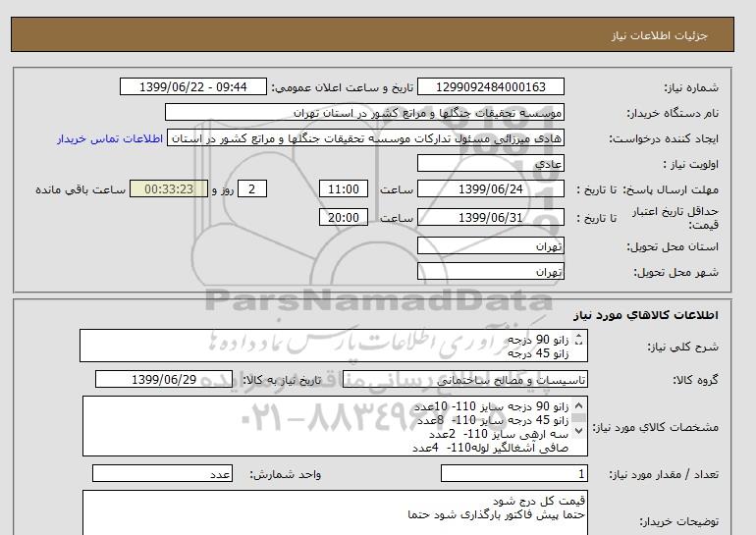Click the label مشخصات کالای مورد نیاز
Screen dimensions: 756x535
coord(655,427)
